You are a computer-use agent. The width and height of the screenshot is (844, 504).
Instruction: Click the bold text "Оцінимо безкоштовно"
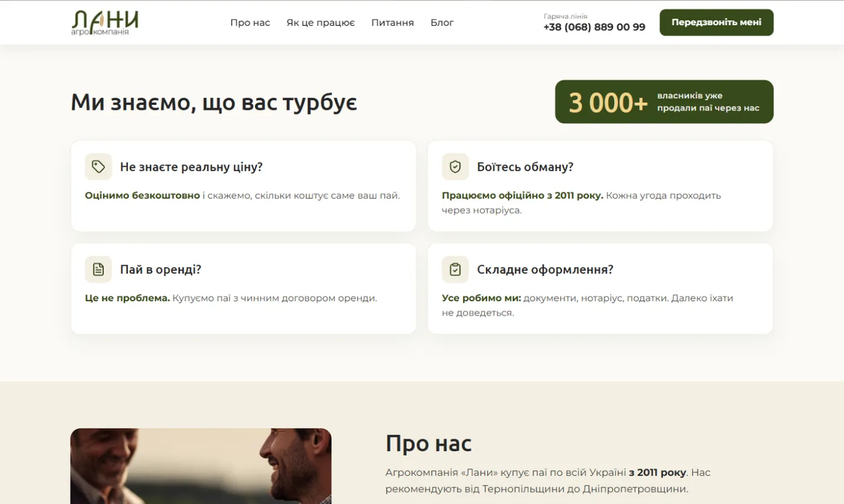[x=142, y=195]
